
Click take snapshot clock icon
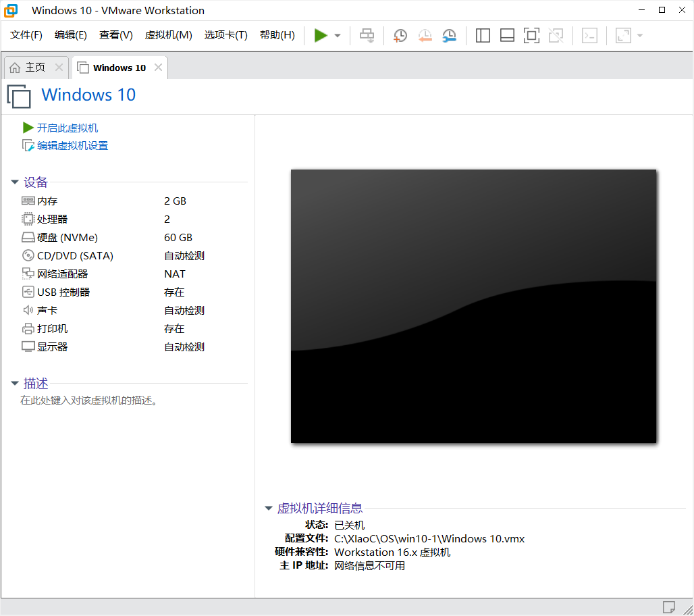[x=400, y=35]
